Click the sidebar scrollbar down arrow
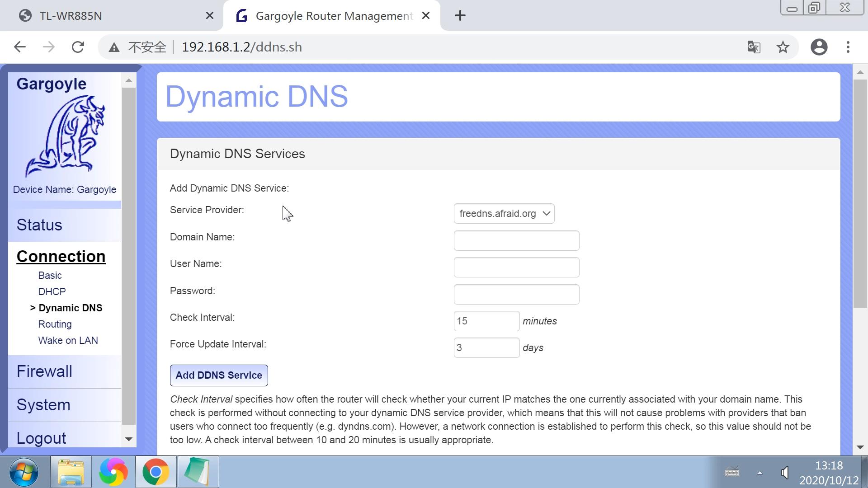Viewport: 868px width, 488px height. click(x=128, y=440)
